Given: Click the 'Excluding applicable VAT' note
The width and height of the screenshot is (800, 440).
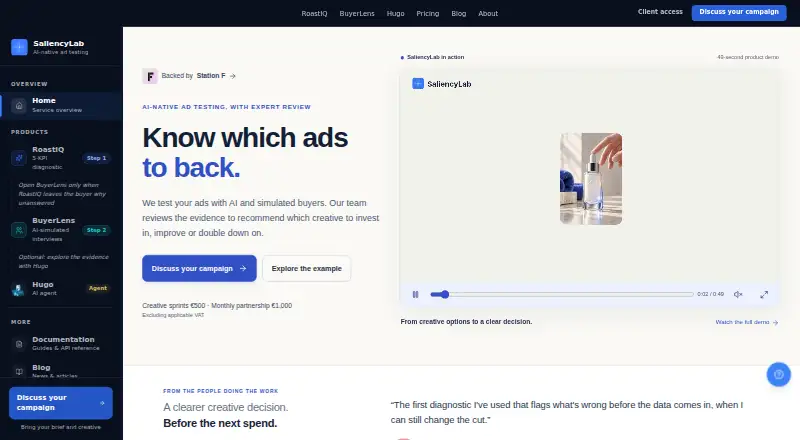Looking at the screenshot, I should (x=173, y=315).
